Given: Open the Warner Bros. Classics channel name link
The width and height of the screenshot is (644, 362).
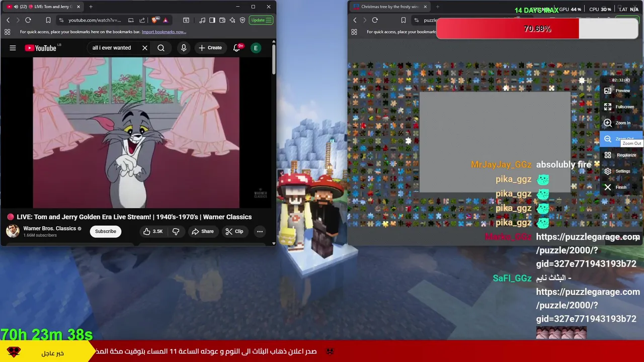Looking at the screenshot, I should coord(49,228).
